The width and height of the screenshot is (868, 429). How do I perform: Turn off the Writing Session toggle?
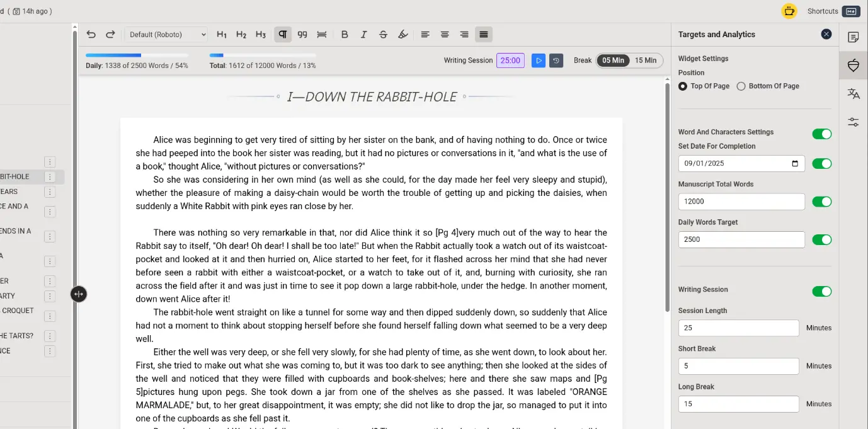821,291
